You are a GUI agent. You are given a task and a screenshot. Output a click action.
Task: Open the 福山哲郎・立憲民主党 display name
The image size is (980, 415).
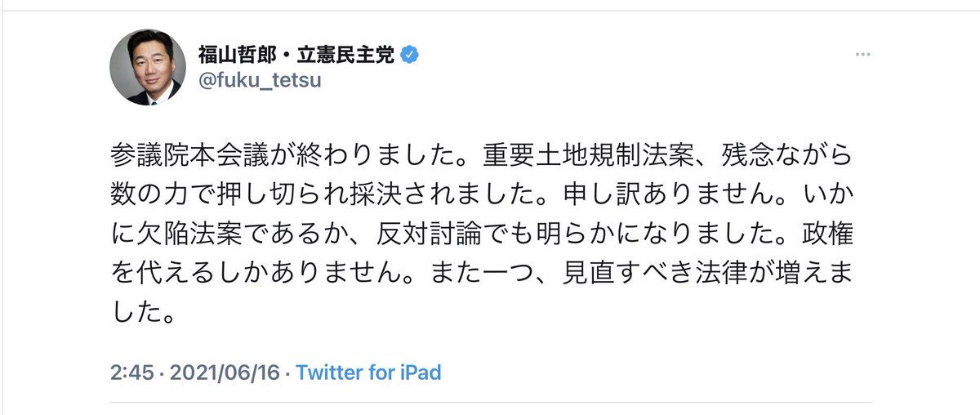pos(296,55)
